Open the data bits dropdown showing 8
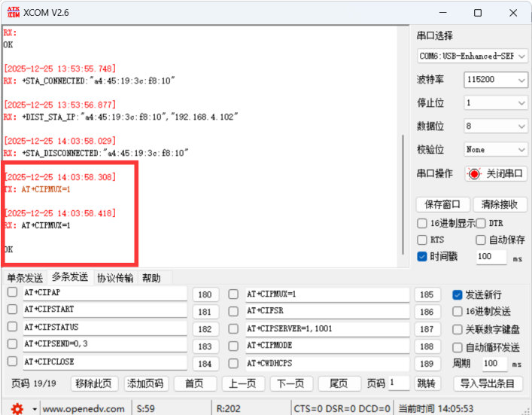 click(496, 127)
